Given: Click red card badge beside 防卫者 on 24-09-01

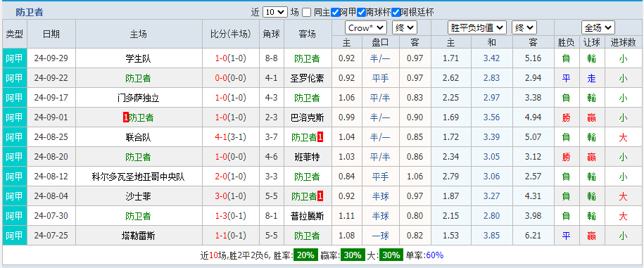Looking at the screenshot, I should pyautogui.click(x=126, y=117).
